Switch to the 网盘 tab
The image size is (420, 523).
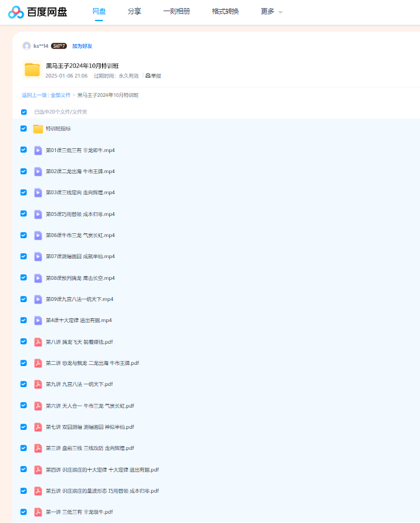pos(99,11)
